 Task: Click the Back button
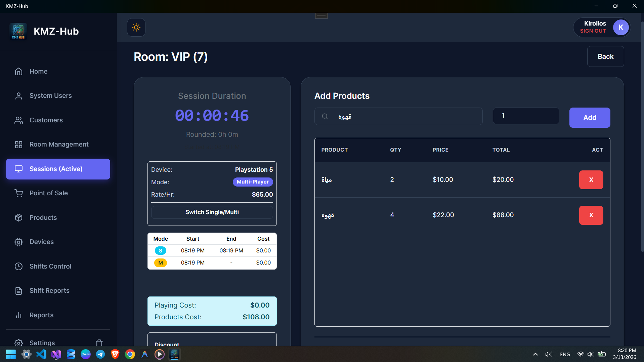point(605,57)
